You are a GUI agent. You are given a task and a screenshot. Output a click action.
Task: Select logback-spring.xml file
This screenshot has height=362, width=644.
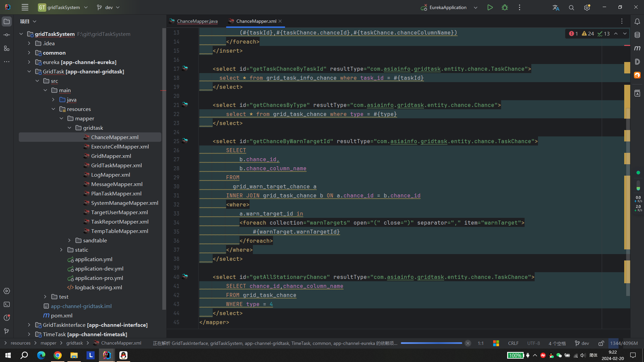(98, 287)
